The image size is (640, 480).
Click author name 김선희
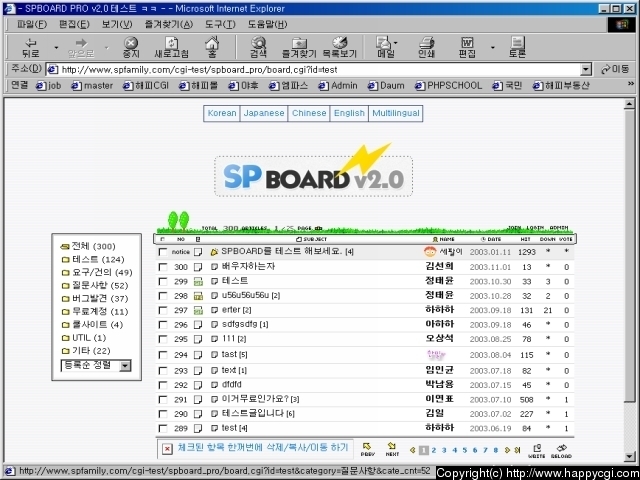pyautogui.click(x=439, y=267)
